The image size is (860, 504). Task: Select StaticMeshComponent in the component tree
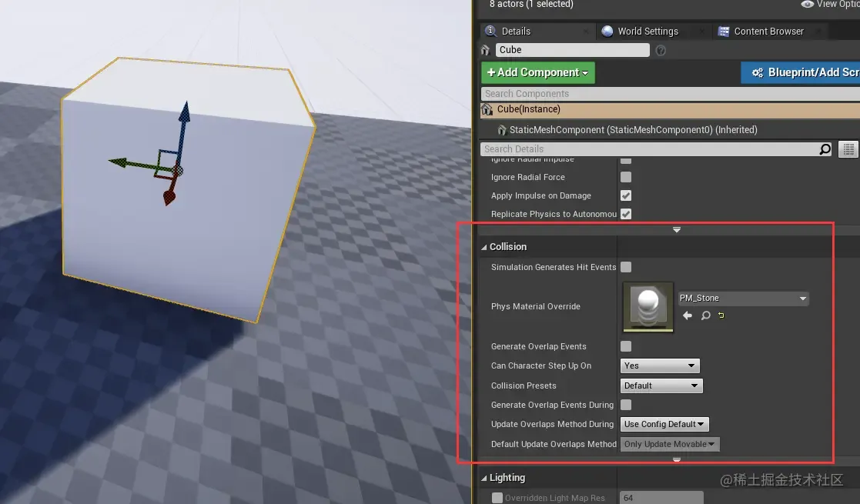pos(633,130)
